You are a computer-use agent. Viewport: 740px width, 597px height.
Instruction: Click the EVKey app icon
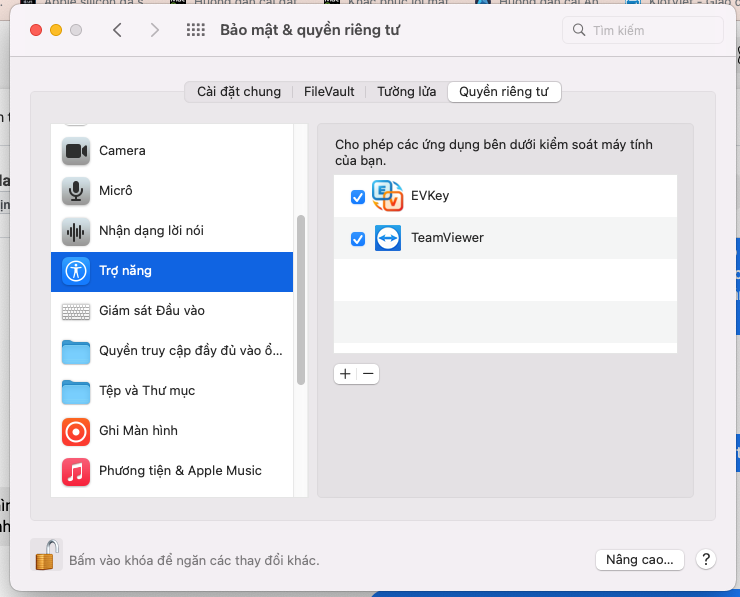point(387,196)
